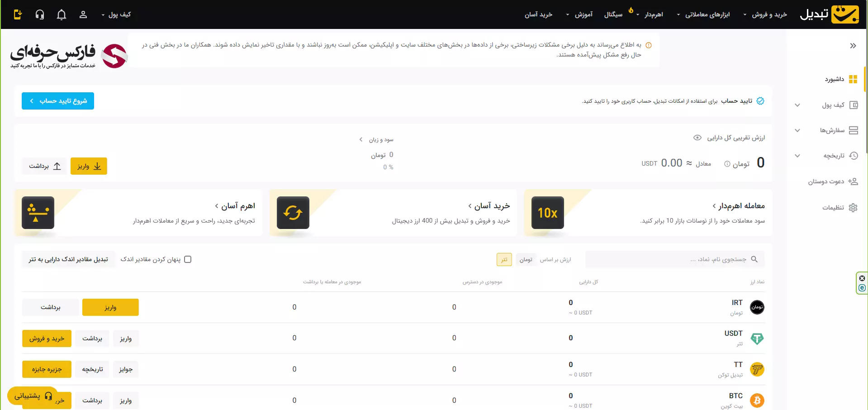Click the داشبورد grid icon
868x410 pixels.
(x=853, y=79)
